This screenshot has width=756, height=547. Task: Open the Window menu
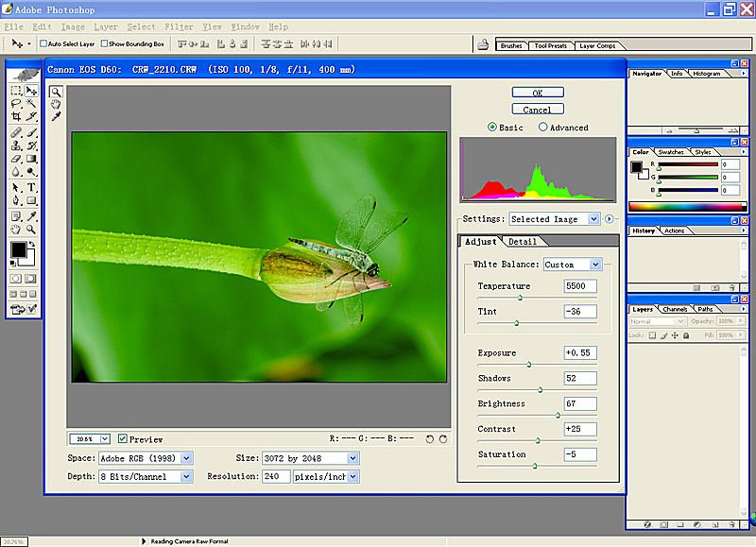tap(245, 27)
